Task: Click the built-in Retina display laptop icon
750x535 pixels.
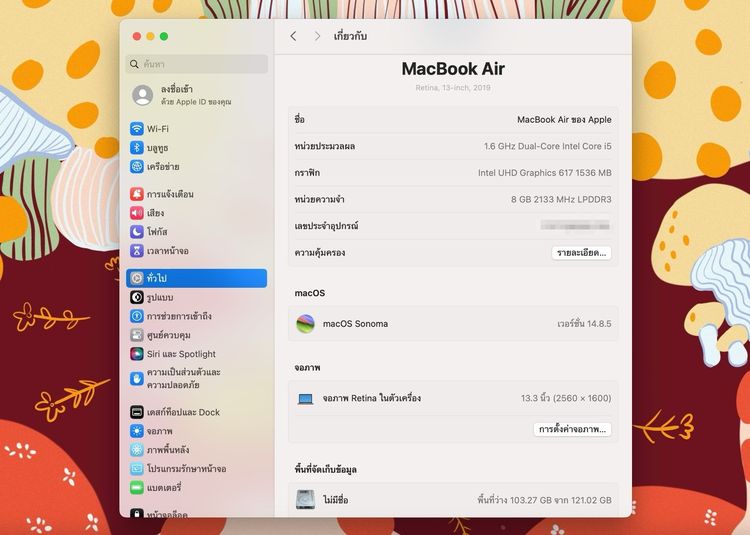Action: pos(305,398)
